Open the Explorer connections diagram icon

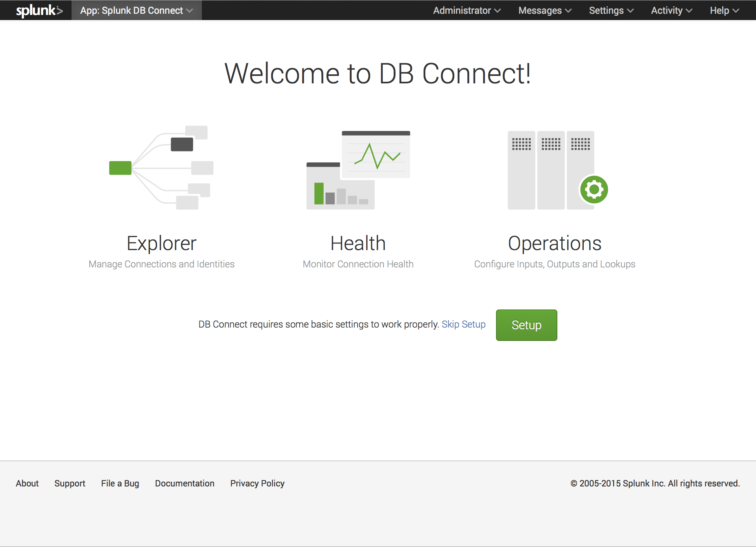click(161, 168)
